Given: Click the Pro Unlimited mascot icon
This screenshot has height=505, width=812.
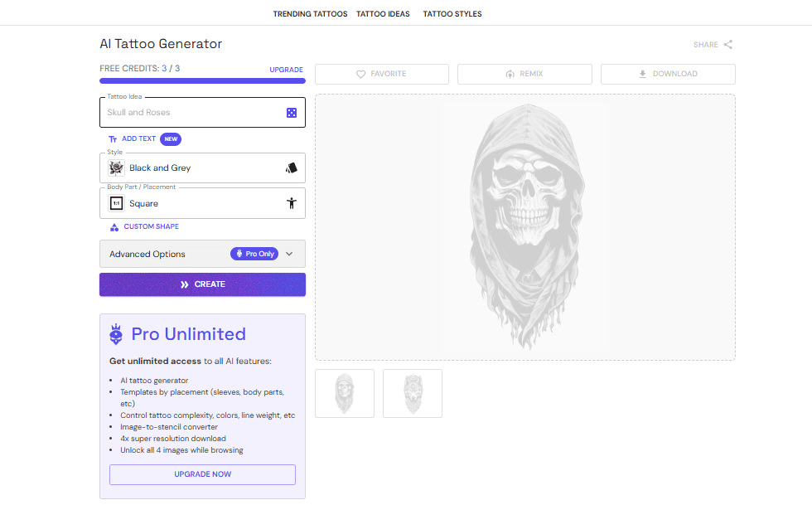Looking at the screenshot, I should click(x=117, y=334).
